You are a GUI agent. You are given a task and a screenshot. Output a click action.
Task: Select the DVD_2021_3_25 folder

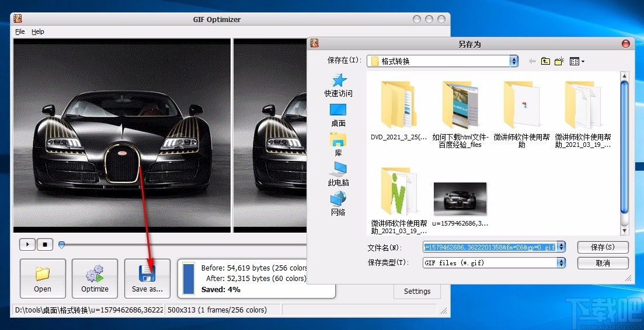point(399,111)
